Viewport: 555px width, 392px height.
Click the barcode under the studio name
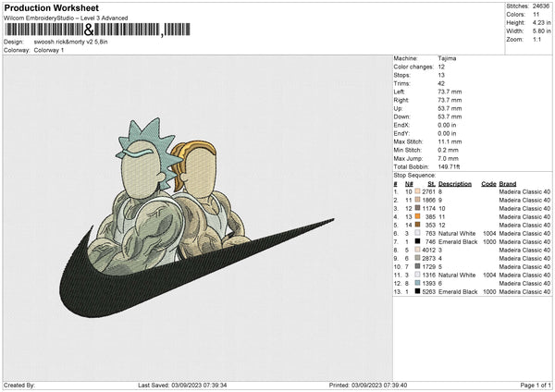[97, 30]
